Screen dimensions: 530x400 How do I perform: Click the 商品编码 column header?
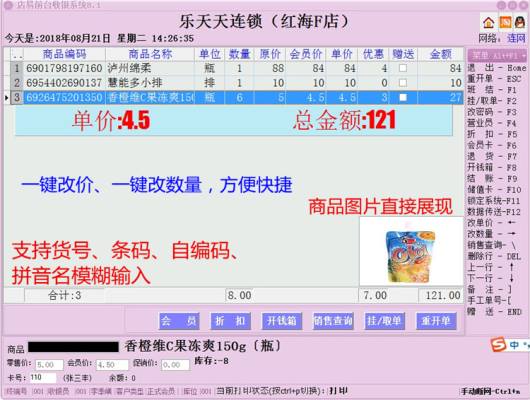tap(65, 54)
